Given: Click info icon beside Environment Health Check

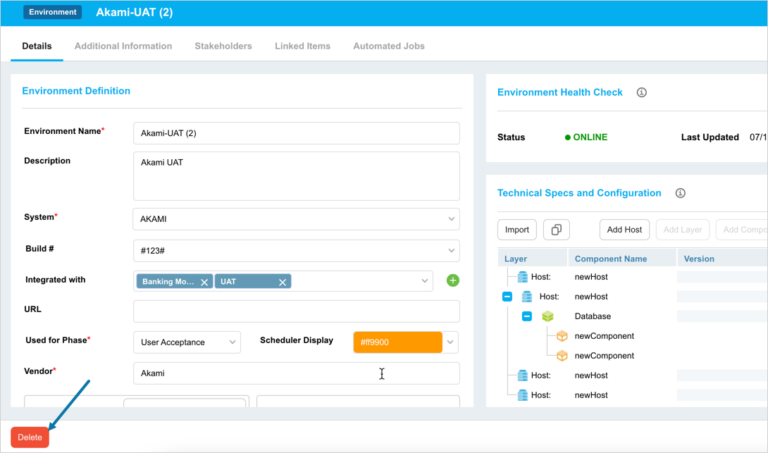Looking at the screenshot, I should point(642,92).
